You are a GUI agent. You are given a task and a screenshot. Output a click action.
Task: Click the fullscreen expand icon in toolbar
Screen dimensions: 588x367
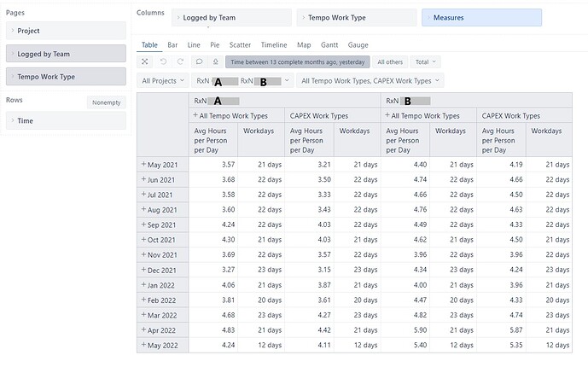[145, 61]
